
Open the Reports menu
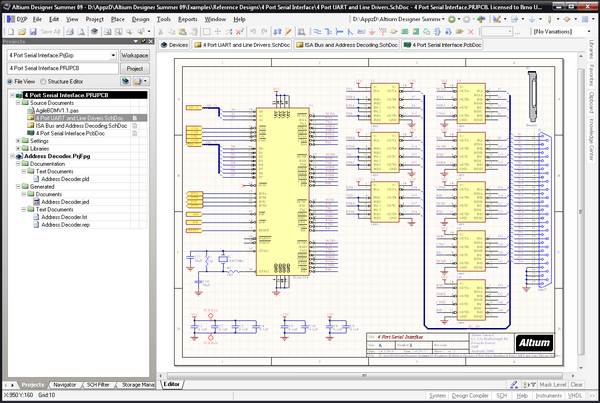point(188,19)
